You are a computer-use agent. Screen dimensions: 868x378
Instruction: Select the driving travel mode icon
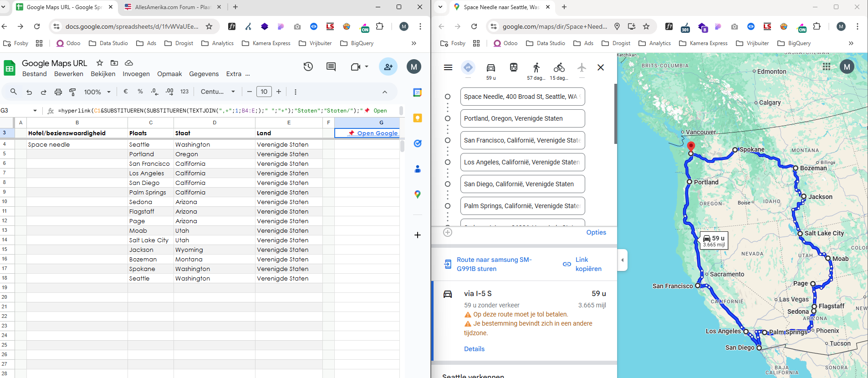[x=490, y=68]
